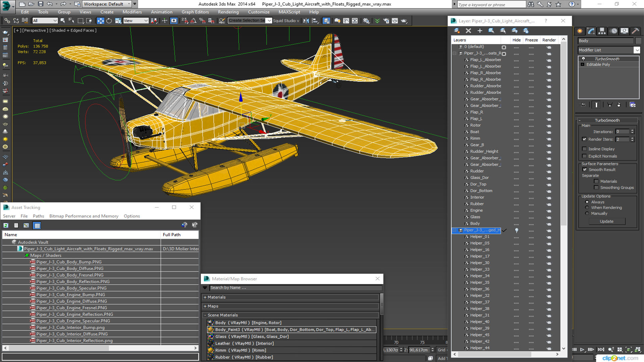This screenshot has height=362, width=644.
Task: Open the Create command panel tab
Action: click(580, 31)
